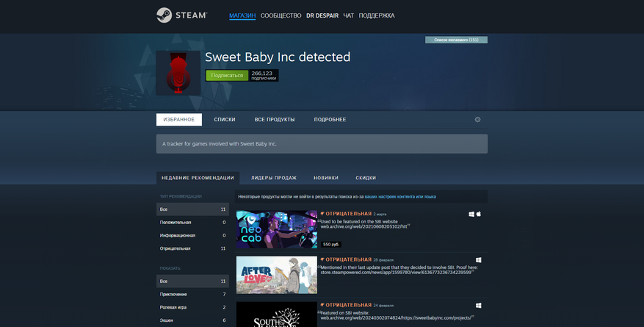Go to ЧАТ in the header
This screenshot has height=327, width=644.
(348, 15)
